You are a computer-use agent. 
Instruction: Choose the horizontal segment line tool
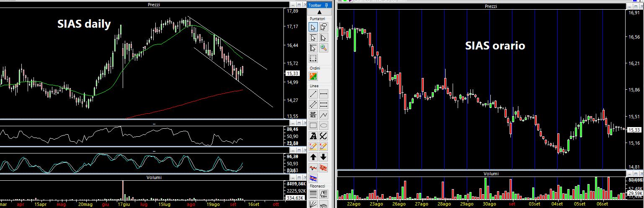coord(323,94)
